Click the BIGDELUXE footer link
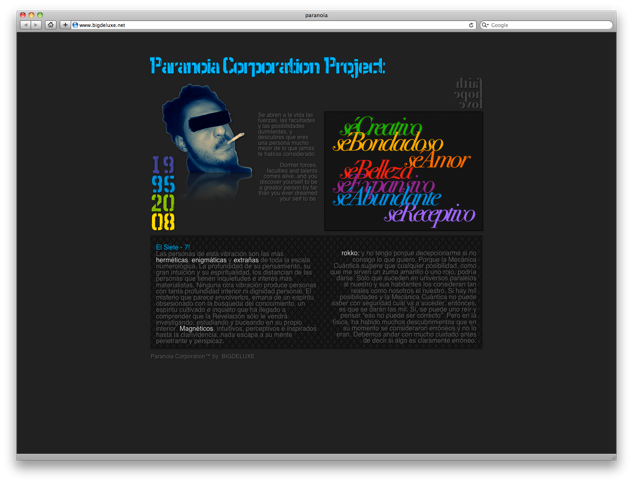 238,356
